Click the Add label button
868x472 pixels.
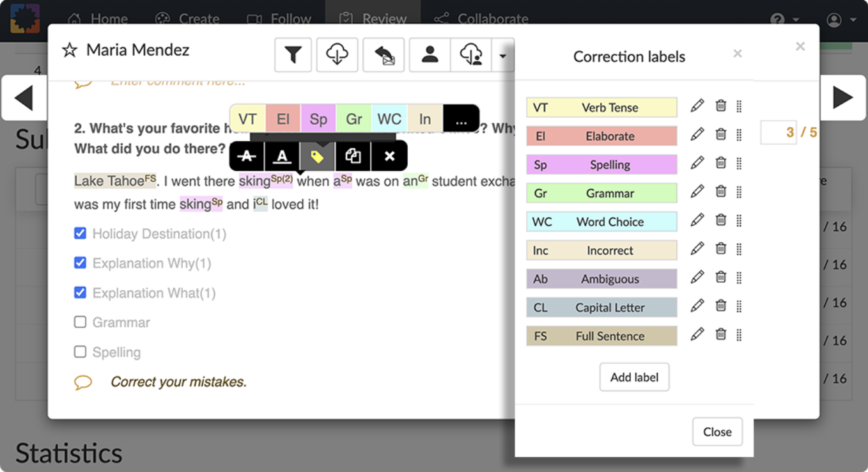(x=634, y=377)
